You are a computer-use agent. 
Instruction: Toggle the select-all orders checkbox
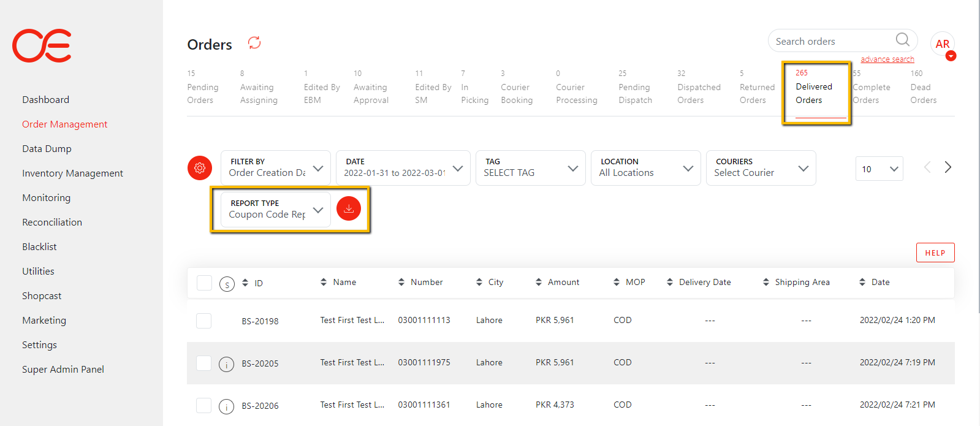[x=204, y=283]
